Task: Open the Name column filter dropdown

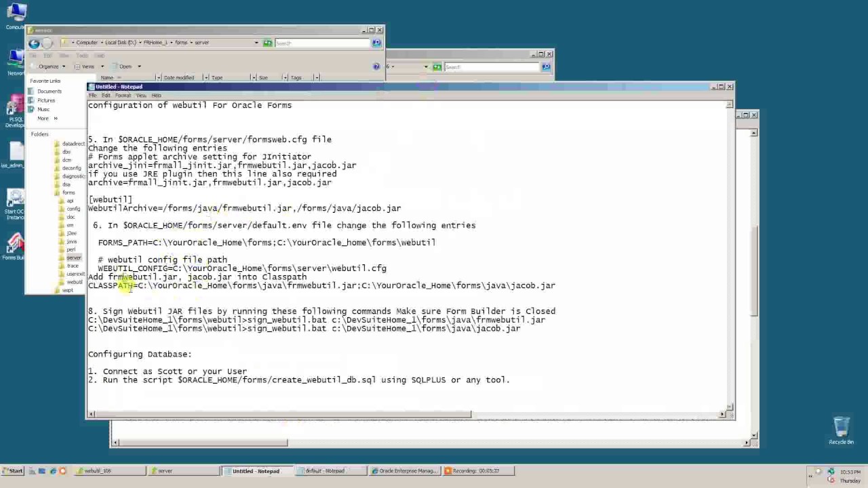Action: coord(159,78)
